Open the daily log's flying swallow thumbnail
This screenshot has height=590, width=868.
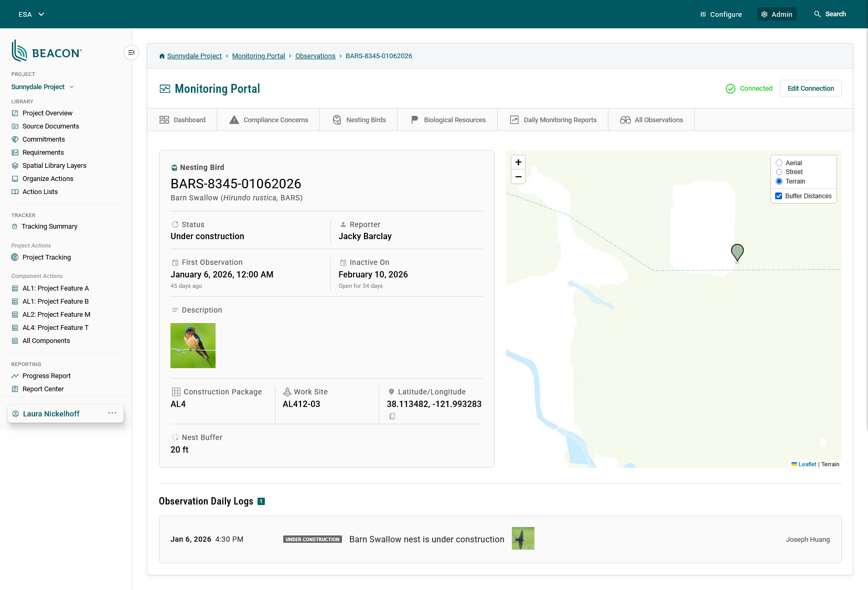523,539
